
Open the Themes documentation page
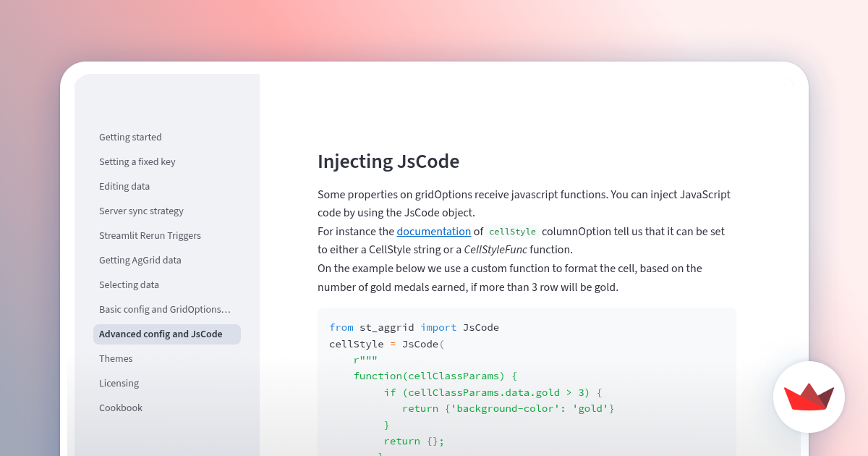point(116,358)
